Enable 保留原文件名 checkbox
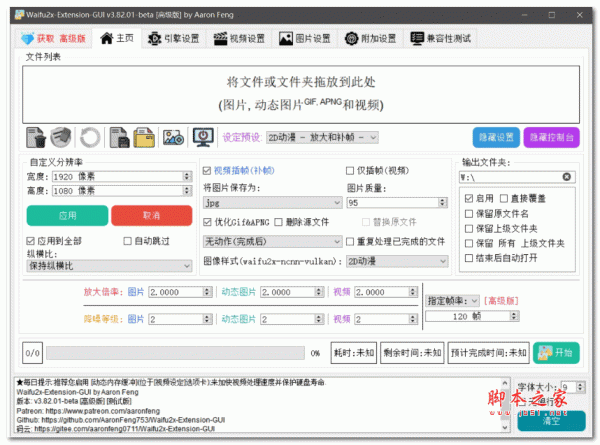The width and height of the screenshot is (600, 445). pos(469,214)
